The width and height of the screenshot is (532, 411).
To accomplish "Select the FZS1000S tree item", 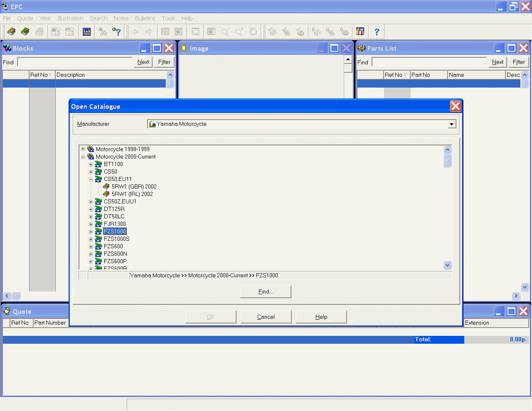I will 117,239.
